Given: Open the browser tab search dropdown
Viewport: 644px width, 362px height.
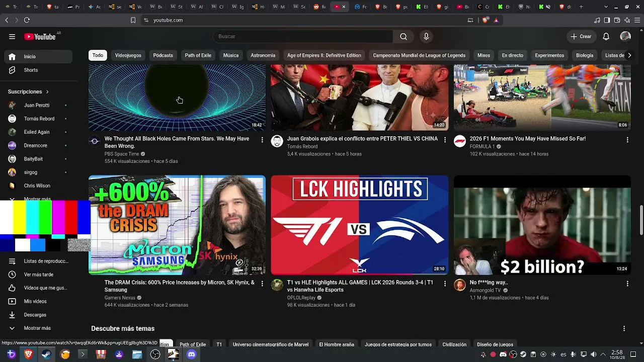Looking at the screenshot, I should click(606, 7).
